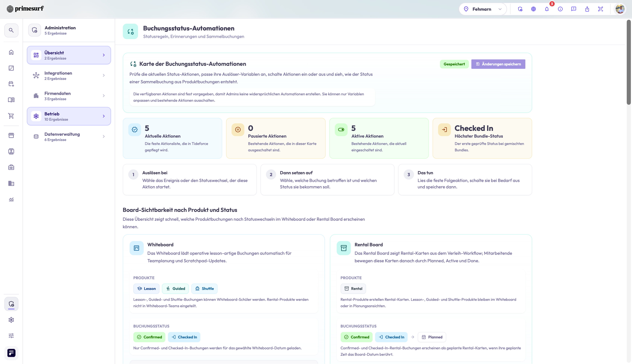Click the Rental Board Checked In chip
Image resolution: width=632 pixels, height=364 pixels.
point(391,337)
